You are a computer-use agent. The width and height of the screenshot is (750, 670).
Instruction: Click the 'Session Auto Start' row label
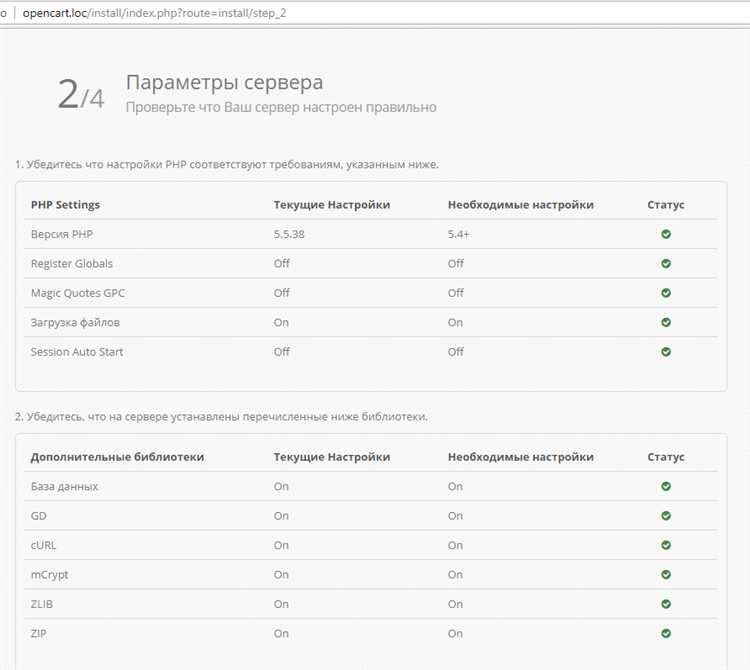click(x=77, y=352)
